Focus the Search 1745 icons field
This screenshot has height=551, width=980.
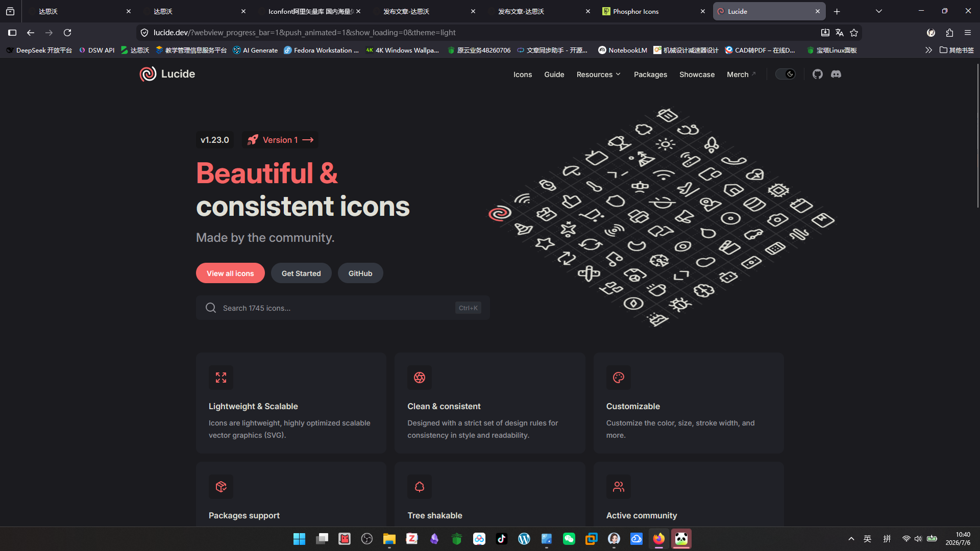click(343, 308)
